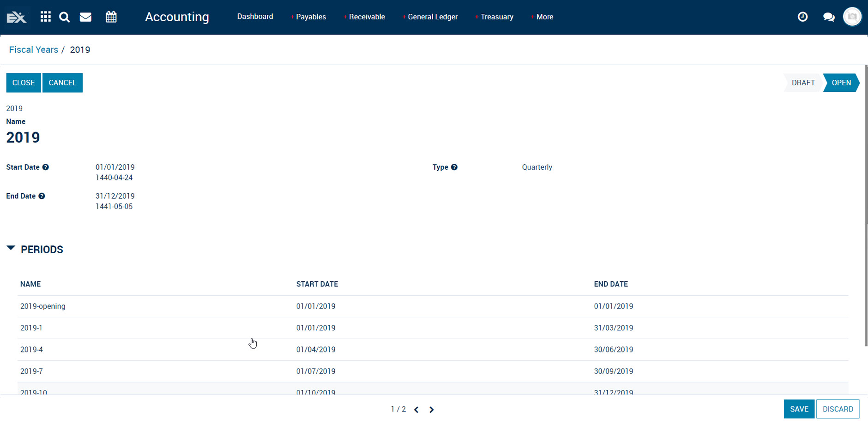The height and width of the screenshot is (423, 868).
Task: Expand the Payables menu
Action: [308, 17]
